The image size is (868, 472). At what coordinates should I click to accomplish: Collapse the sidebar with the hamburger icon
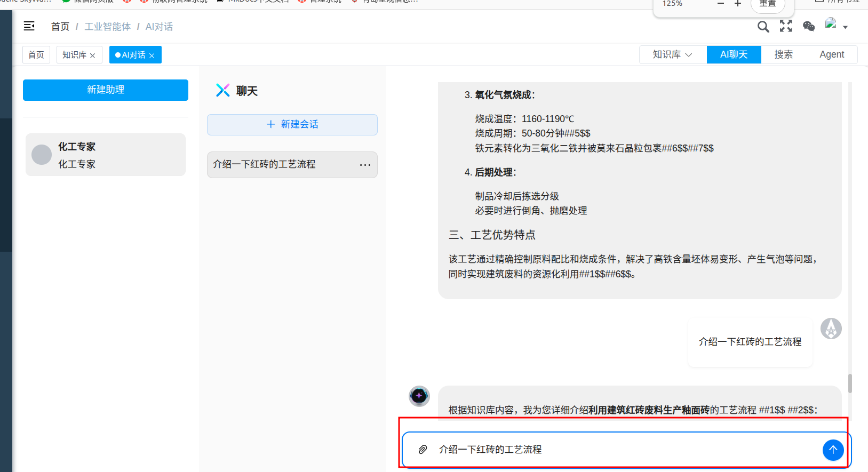click(29, 26)
